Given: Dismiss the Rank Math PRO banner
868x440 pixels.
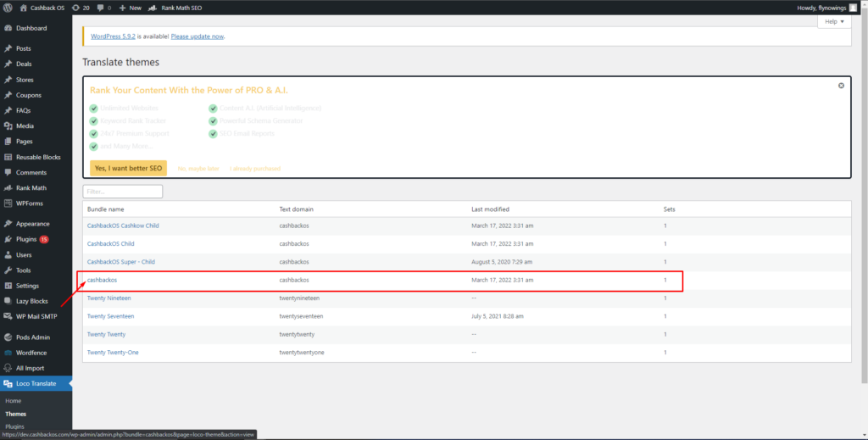Looking at the screenshot, I should pos(841,86).
